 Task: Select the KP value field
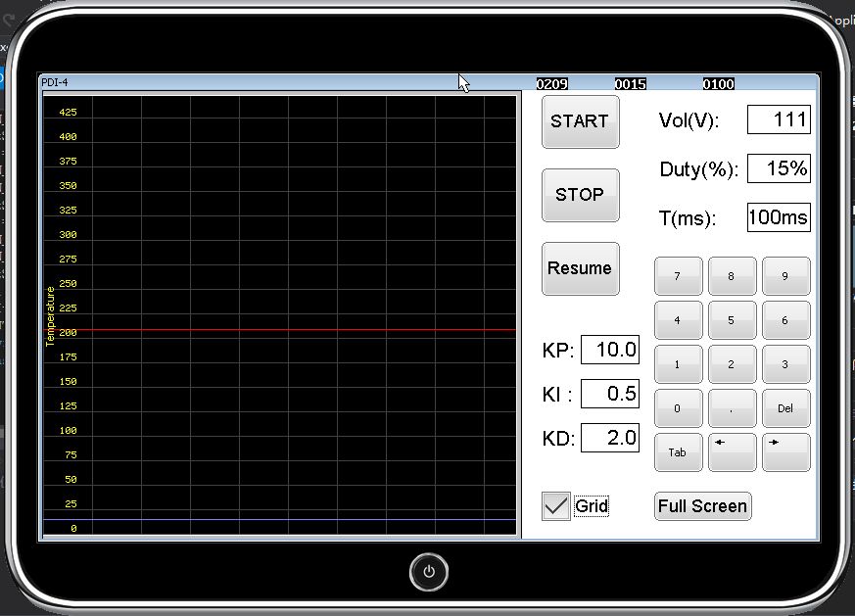click(x=609, y=350)
